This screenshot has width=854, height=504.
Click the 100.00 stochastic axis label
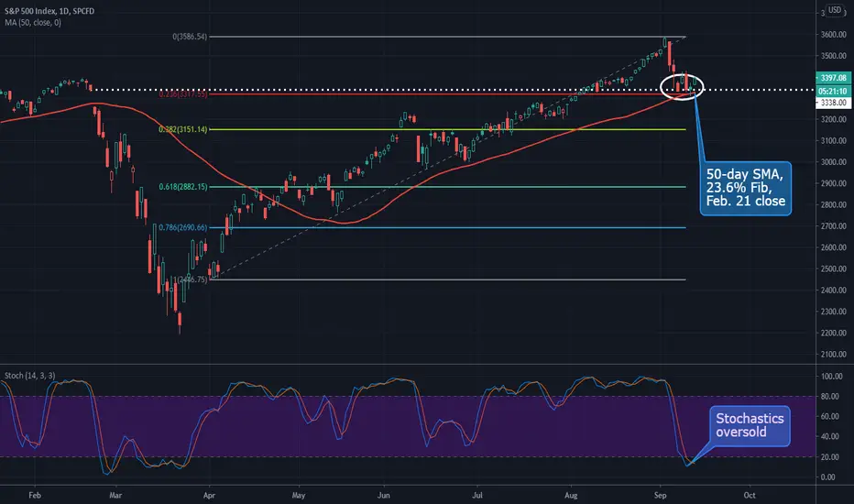click(x=832, y=377)
